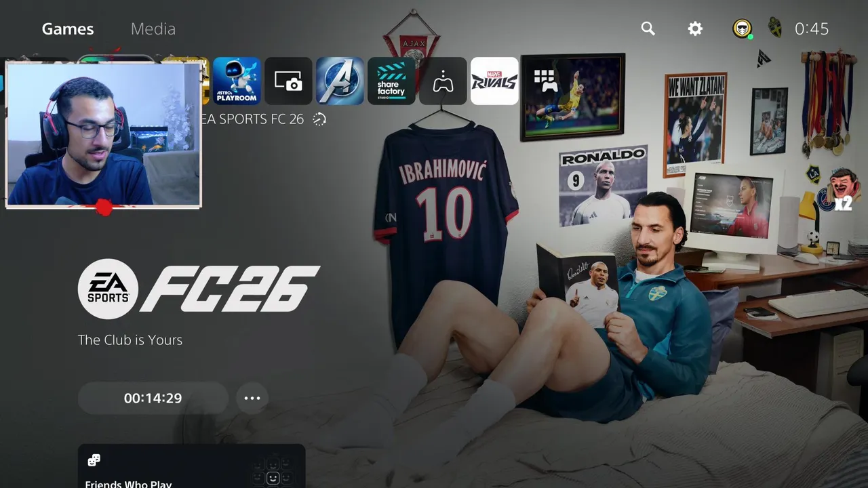Image resolution: width=868 pixels, height=488 pixels.
Task: Click the EA SPORTS FC 26 title text
Action: tap(252, 119)
